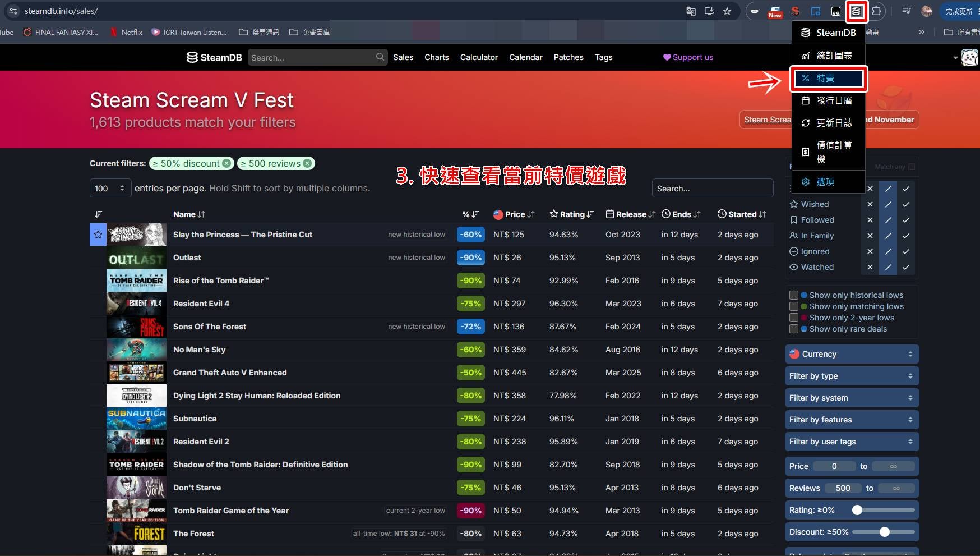Image resolution: width=980 pixels, height=556 pixels.
Task: Click the Outlast game thumbnail
Action: click(136, 258)
